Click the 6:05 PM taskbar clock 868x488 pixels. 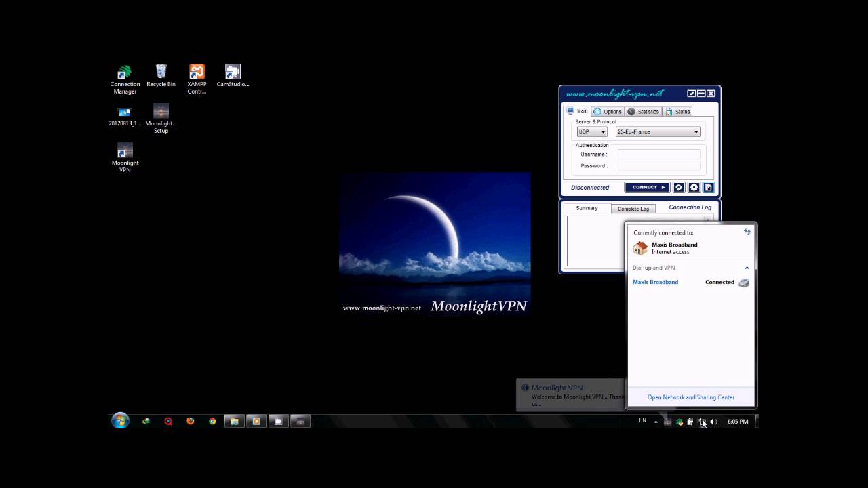(x=738, y=422)
